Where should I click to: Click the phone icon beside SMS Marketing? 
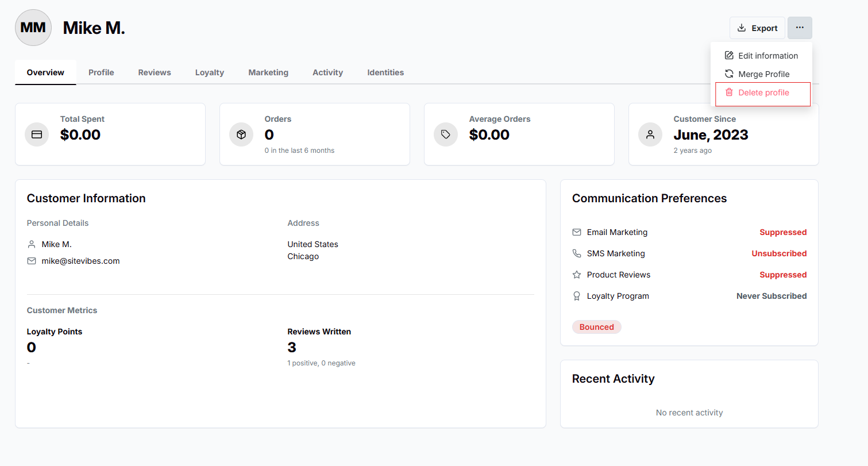coord(577,253)
